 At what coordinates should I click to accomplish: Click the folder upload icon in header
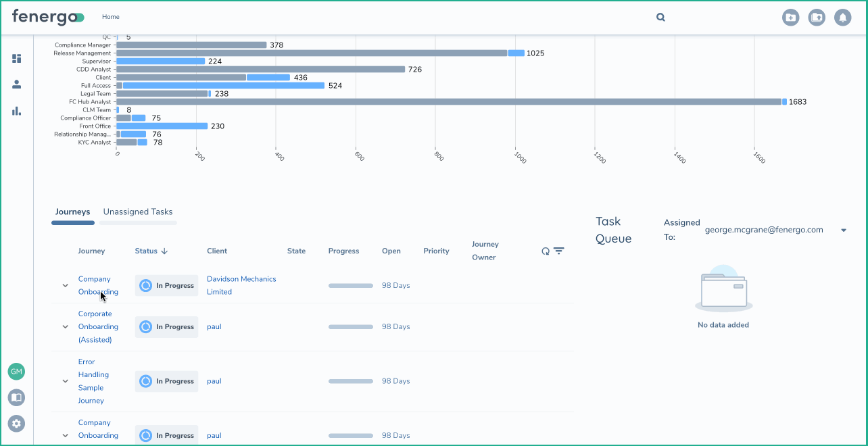click(x=817, y=18)
